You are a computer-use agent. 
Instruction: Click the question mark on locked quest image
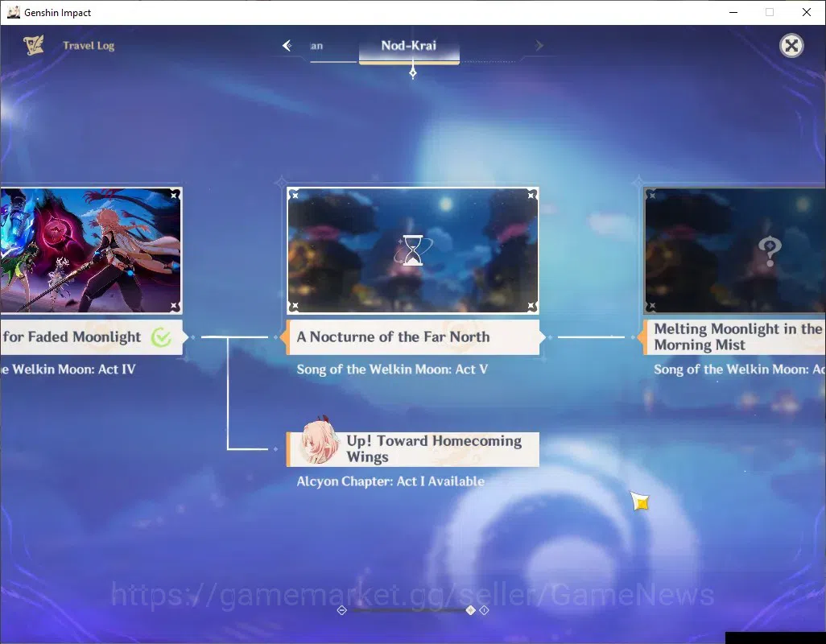pyautogui.click(x=770, y=250)
